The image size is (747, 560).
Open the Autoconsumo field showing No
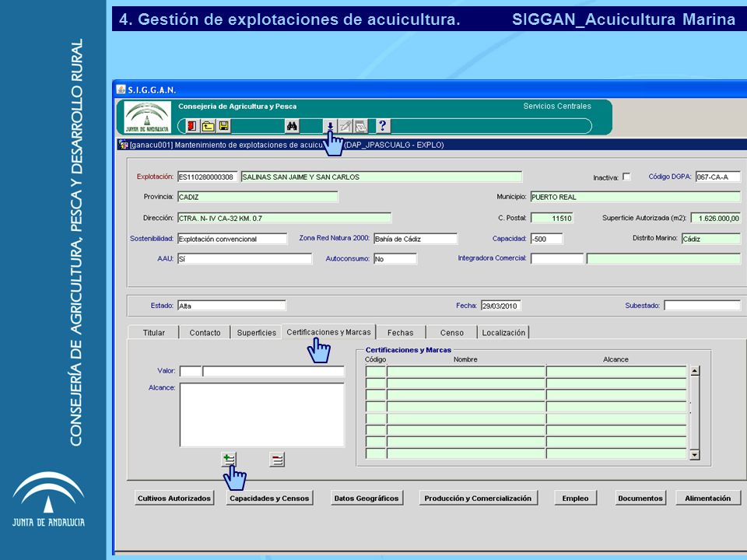coord(395,258)
